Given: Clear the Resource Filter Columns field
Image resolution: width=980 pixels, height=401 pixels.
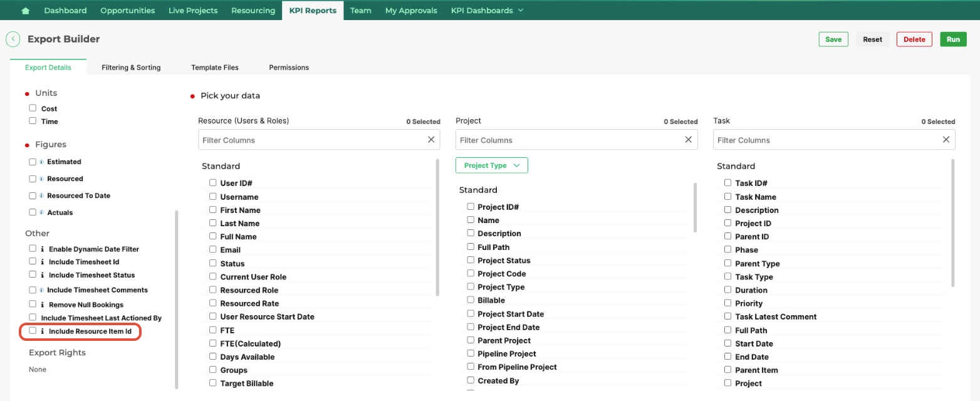Looking at the screenshot, I should pos(431,140).
